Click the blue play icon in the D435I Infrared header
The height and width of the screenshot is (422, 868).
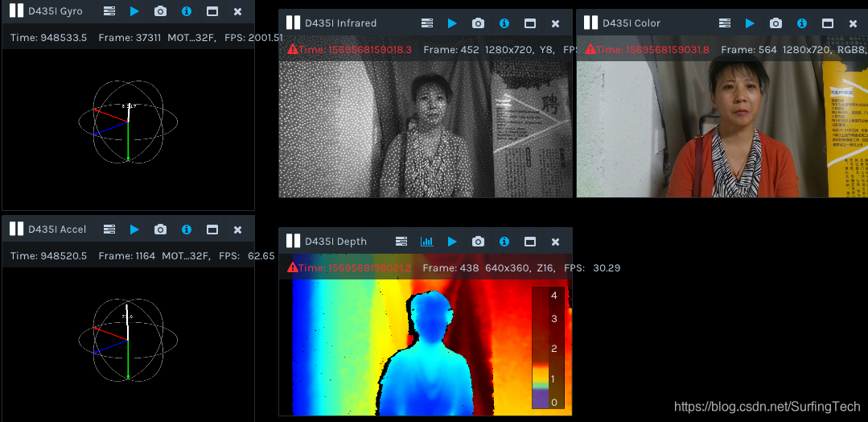[x=452, y=23]
